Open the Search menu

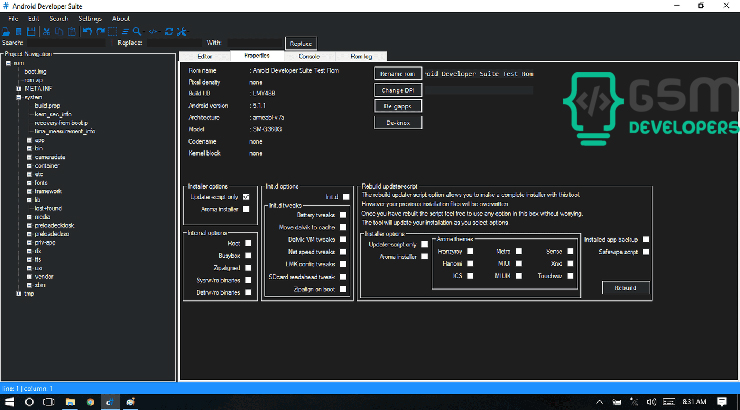coord(59,18)
